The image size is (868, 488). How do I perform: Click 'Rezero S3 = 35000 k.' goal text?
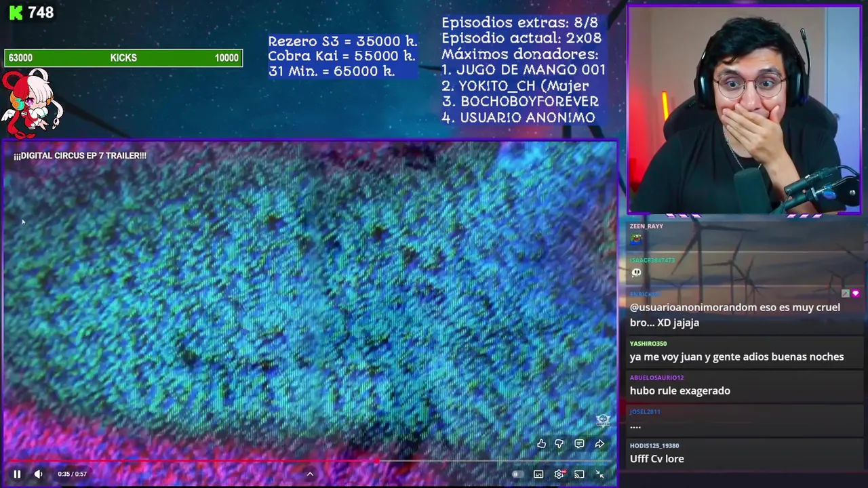pyautogui.click(x=342, y=41)
